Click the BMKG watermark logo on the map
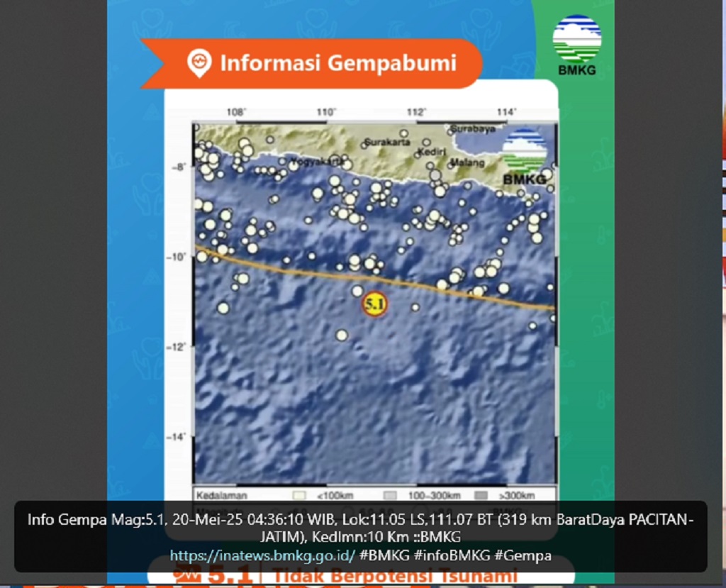This screenshot has height=588, width=726. pyautogui.click(x=525, y=158)
